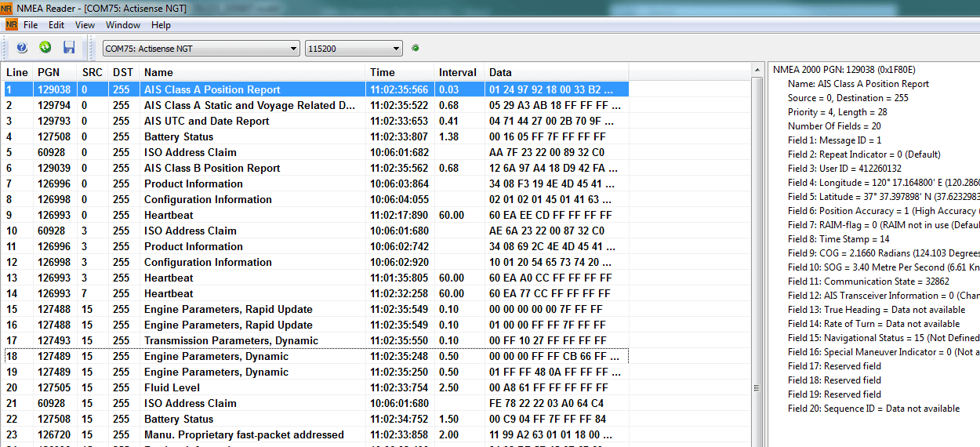This screenshot has width=980, height=447.
Task: Sort by the SRC column header
Action: [93, 72]
